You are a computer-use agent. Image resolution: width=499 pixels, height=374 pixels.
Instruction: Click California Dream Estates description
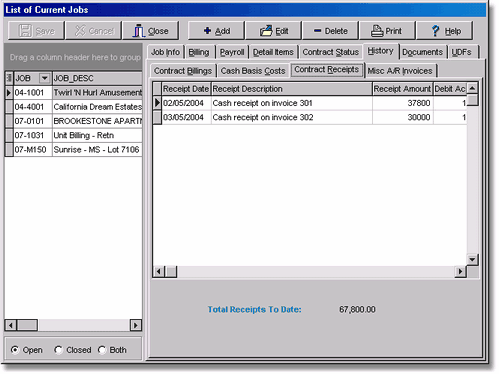(97, 107)
